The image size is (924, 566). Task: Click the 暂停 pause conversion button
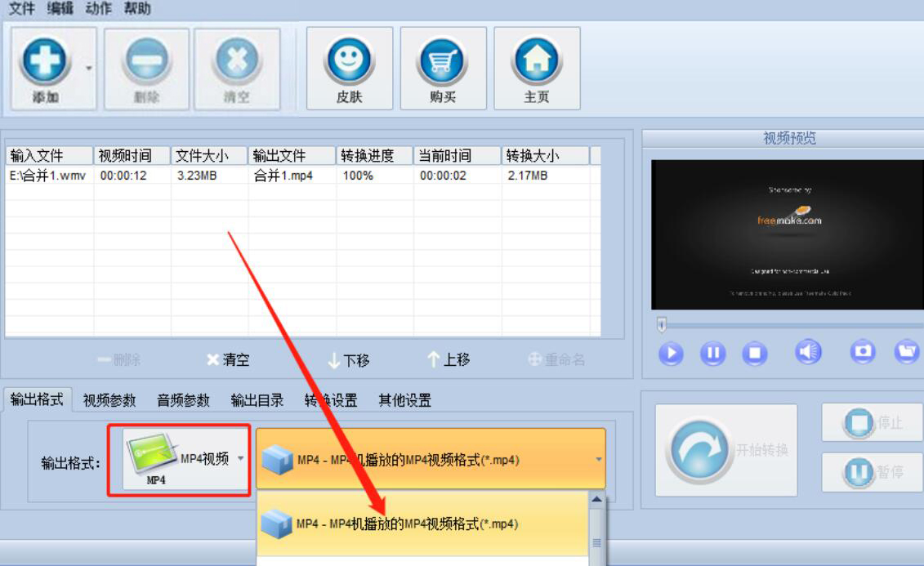pyautogui.click(x=873, y=472)
